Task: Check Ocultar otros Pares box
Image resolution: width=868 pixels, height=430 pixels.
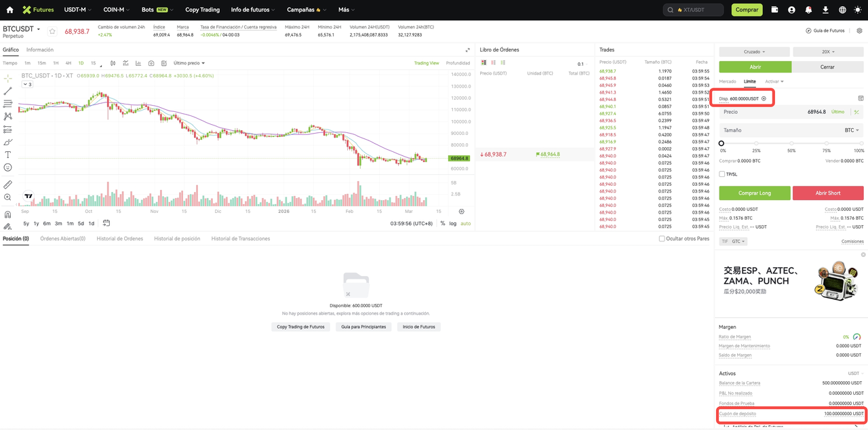Action: [662, 239]
